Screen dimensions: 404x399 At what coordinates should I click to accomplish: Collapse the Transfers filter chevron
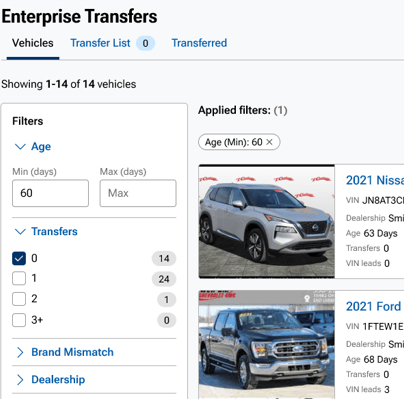click(x=20, y=231)
